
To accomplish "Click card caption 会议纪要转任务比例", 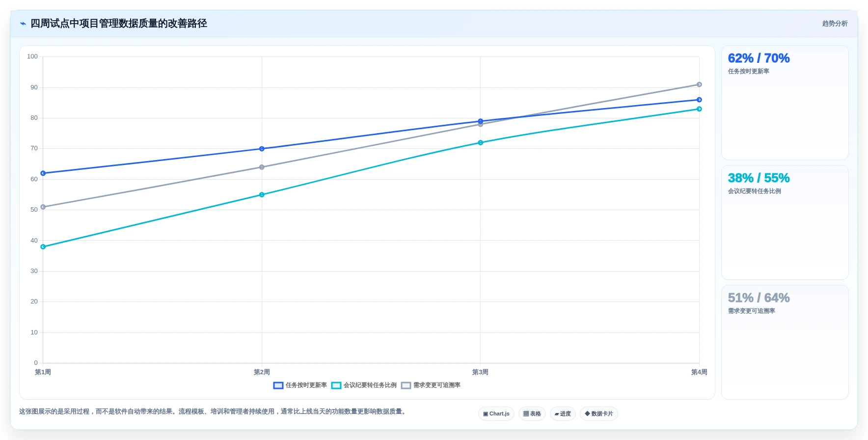I will point(754,192).
